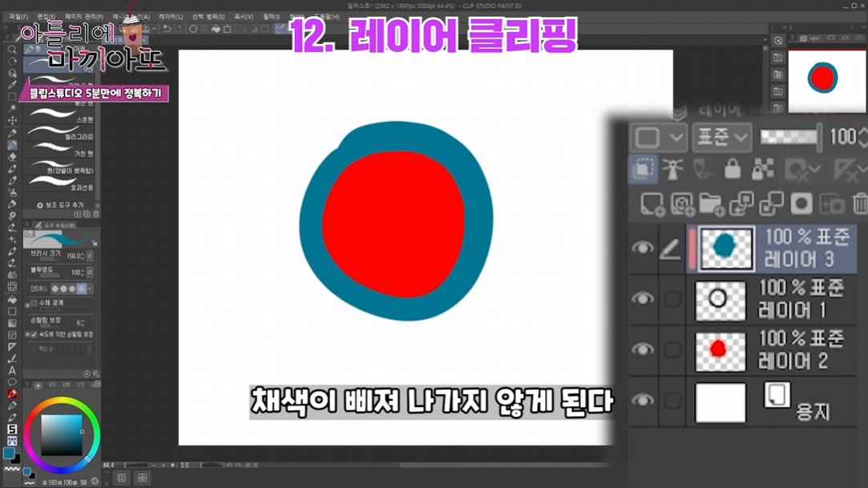Select the Frame border panel tool
The height and width of the screenshot is (488, 868).
[x=12, y=335]
